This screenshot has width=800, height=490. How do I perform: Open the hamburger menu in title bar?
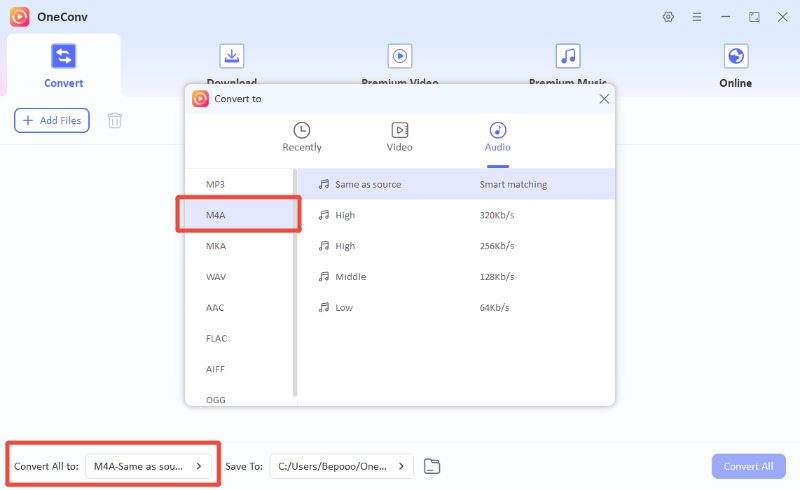(696, 17)
